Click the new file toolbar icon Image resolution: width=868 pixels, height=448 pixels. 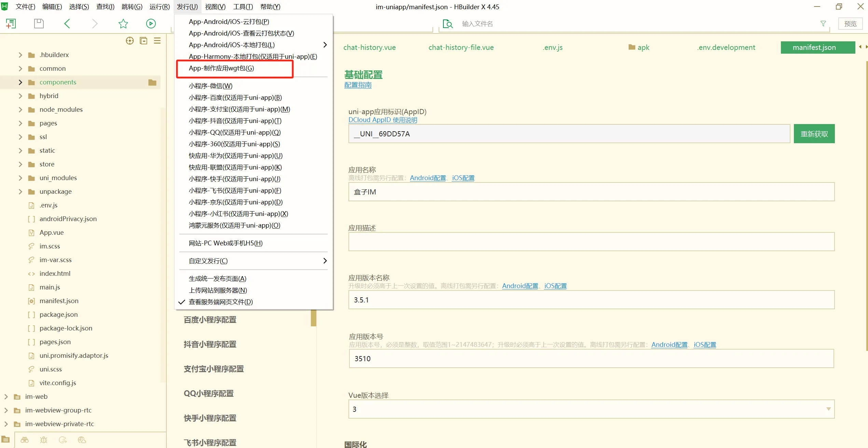pos(11,24)
